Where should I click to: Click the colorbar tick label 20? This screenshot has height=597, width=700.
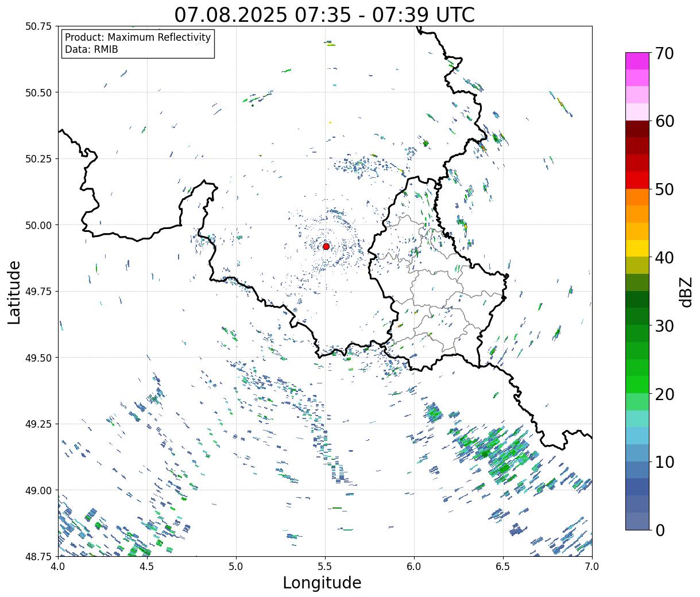tap(664, 394)
